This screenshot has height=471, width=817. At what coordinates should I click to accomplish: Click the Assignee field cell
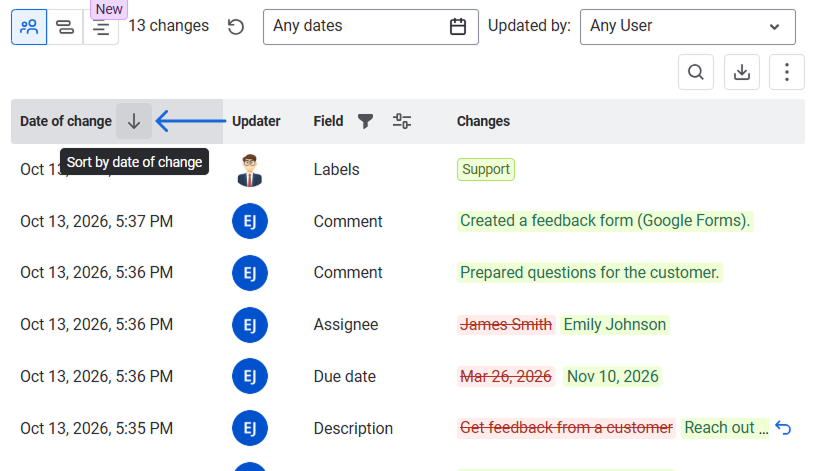point(345,325)
